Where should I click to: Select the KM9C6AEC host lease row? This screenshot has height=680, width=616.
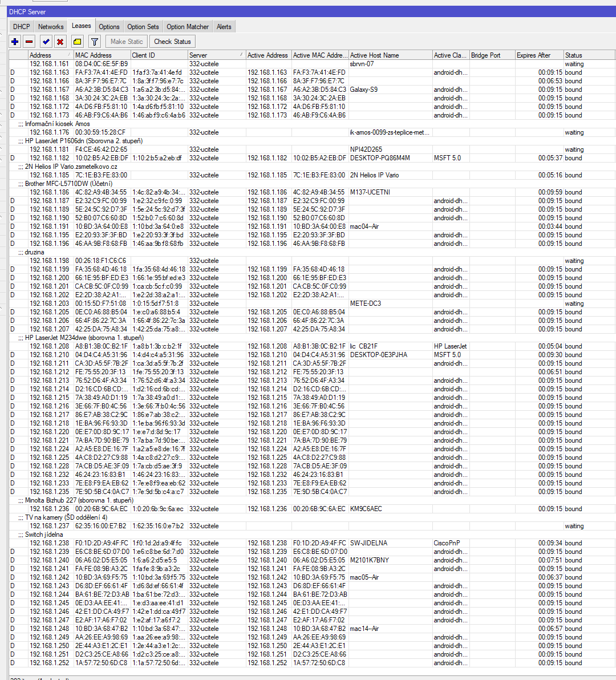point(366,509)
